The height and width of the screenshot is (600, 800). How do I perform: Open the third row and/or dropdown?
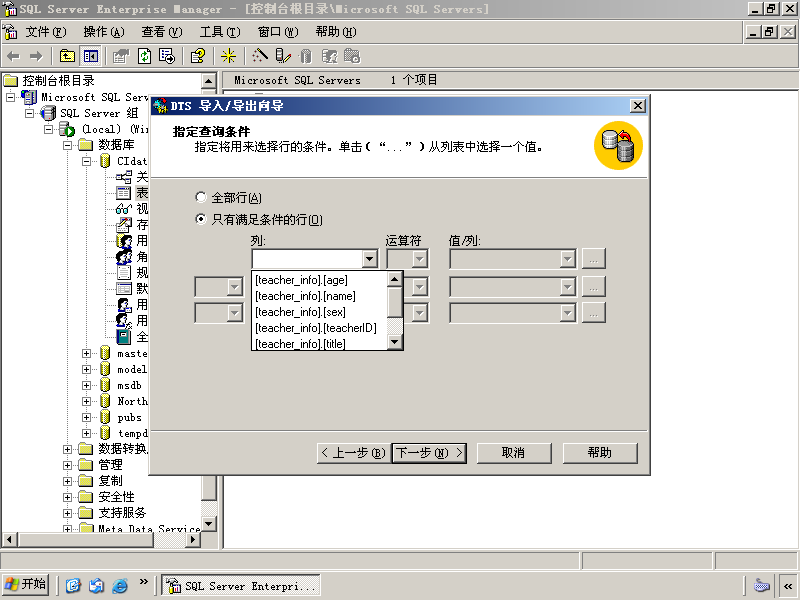click(x=234, y=312)
